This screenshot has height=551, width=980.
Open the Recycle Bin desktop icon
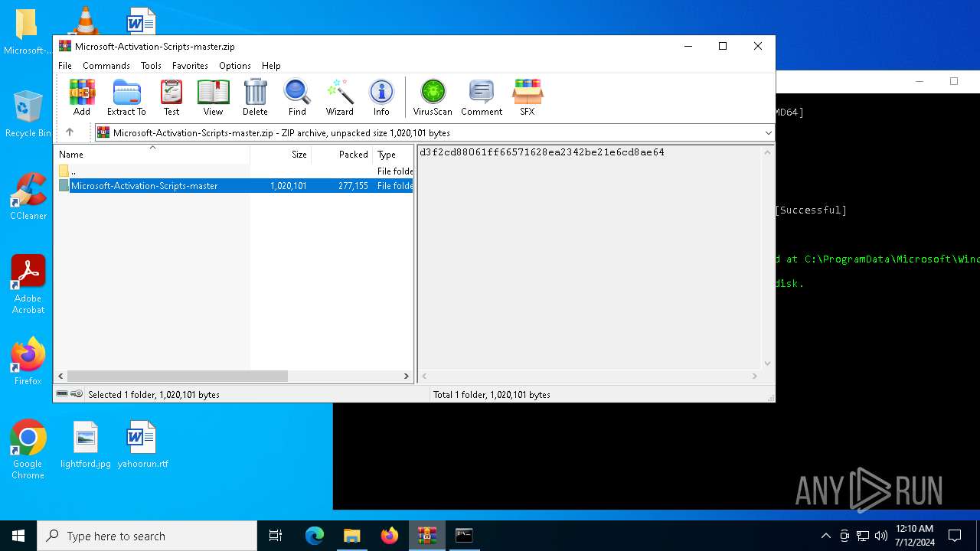click(28, 114)
